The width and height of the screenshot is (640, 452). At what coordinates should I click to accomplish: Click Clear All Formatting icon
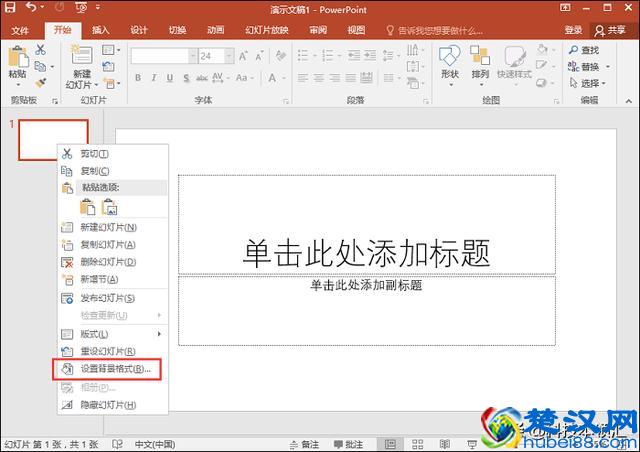280,56
